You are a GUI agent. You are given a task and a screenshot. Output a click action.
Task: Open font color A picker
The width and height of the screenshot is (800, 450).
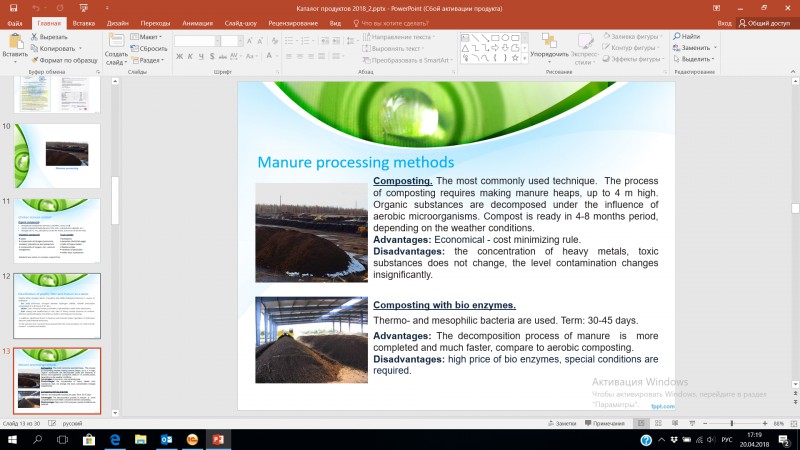point(269,56)
